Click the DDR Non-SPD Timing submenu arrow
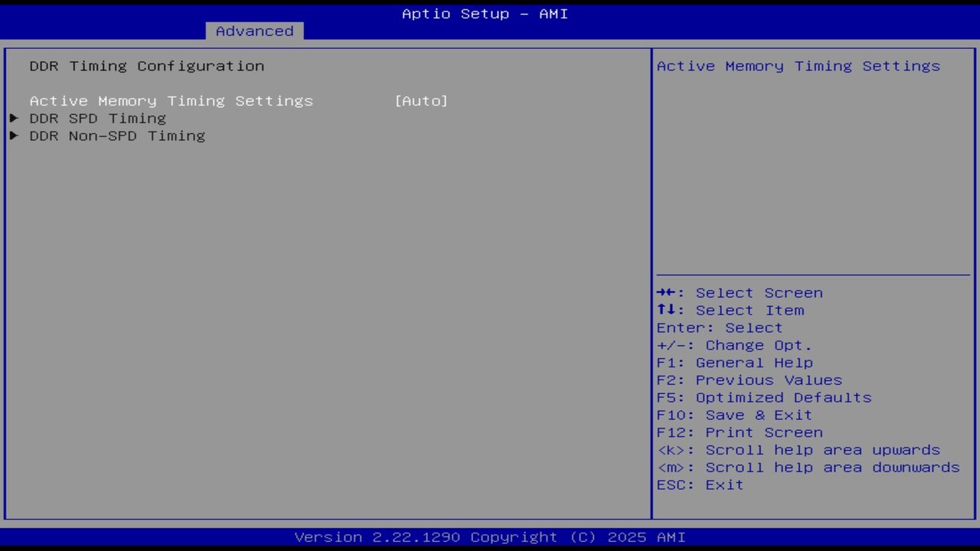Screen dimensions: 980x551 click(x=14, y=135)
